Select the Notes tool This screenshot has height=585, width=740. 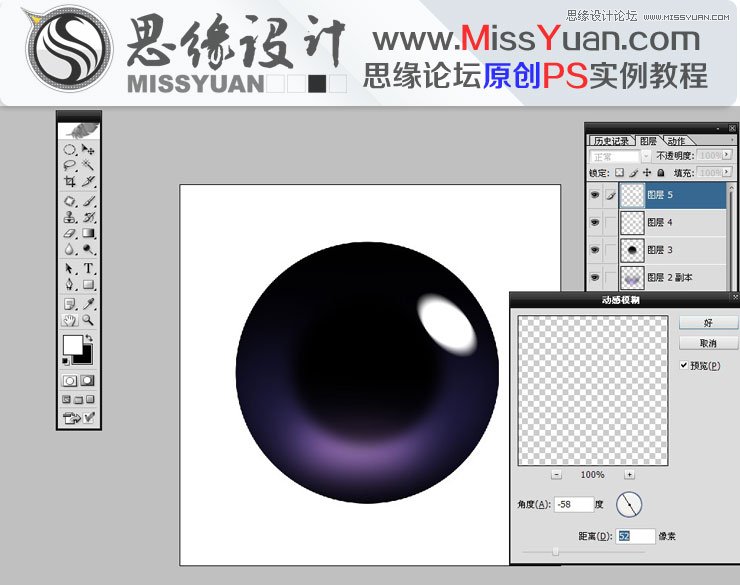[x=70, y=304]
